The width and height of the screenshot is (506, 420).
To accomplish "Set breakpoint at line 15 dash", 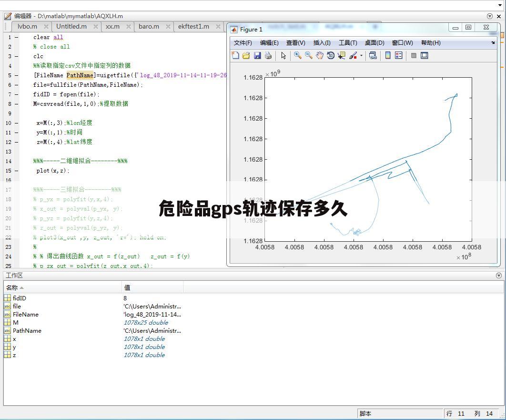I will (x=16, y=171).
